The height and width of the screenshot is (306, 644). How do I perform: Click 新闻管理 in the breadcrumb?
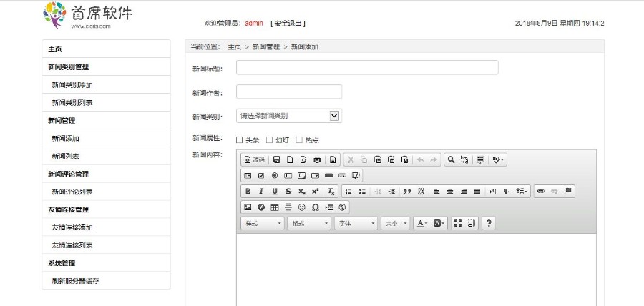coord(266,47)
